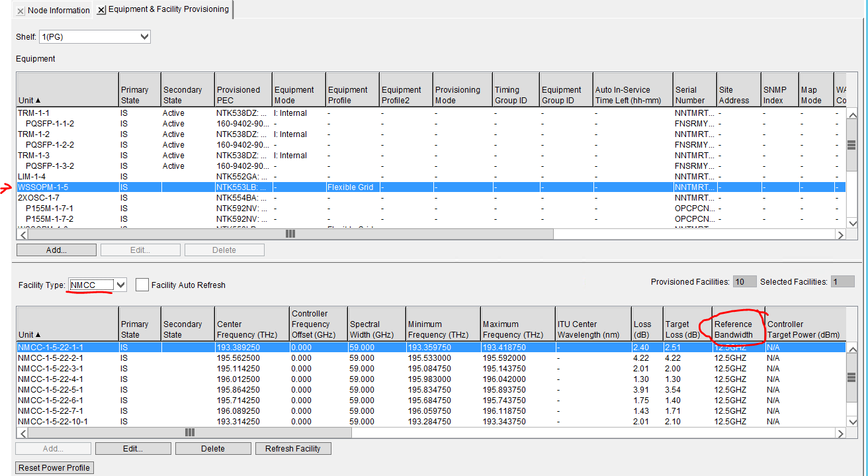Click equipment table vertical scrollbar thumb
Image resolution: width=868 pixels, height=476 pixels.
coord(852,145)
